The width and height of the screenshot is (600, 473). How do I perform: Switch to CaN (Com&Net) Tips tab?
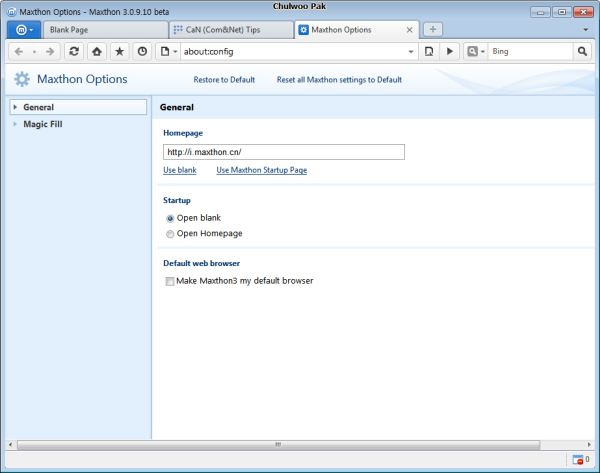pyautogui.click(x=232, y=30)
